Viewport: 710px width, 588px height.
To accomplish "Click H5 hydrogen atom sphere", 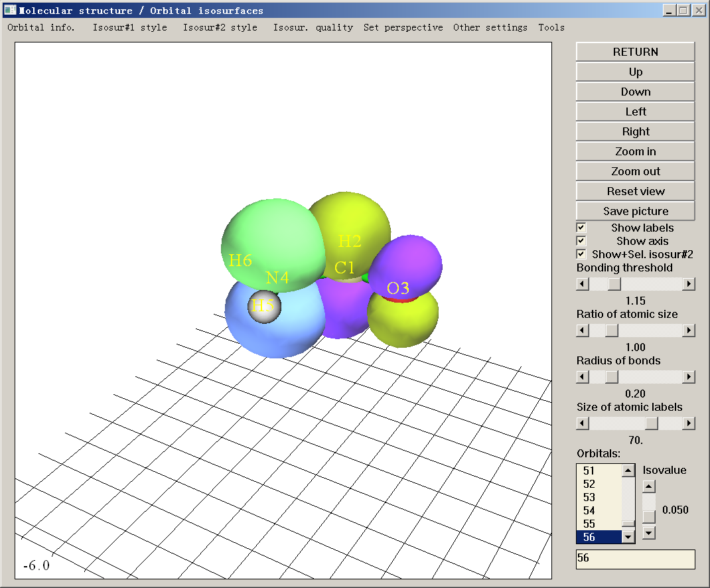I will pos(265,306).
